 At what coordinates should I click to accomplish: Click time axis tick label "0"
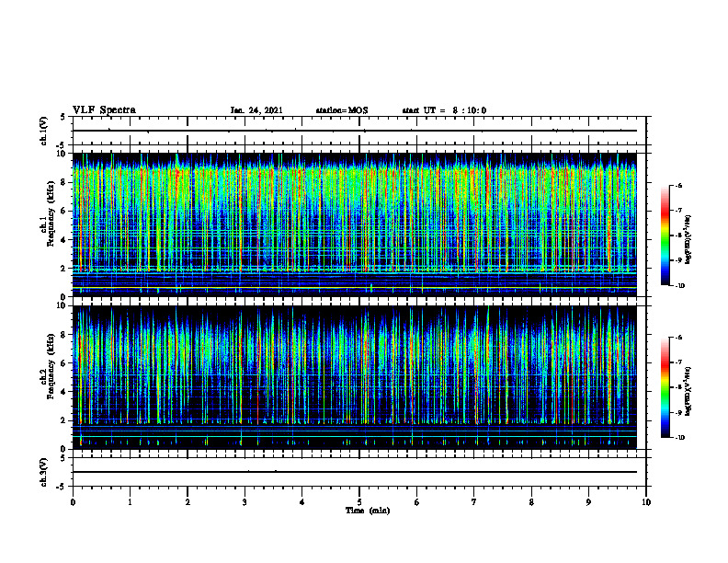tap(73, 502)
